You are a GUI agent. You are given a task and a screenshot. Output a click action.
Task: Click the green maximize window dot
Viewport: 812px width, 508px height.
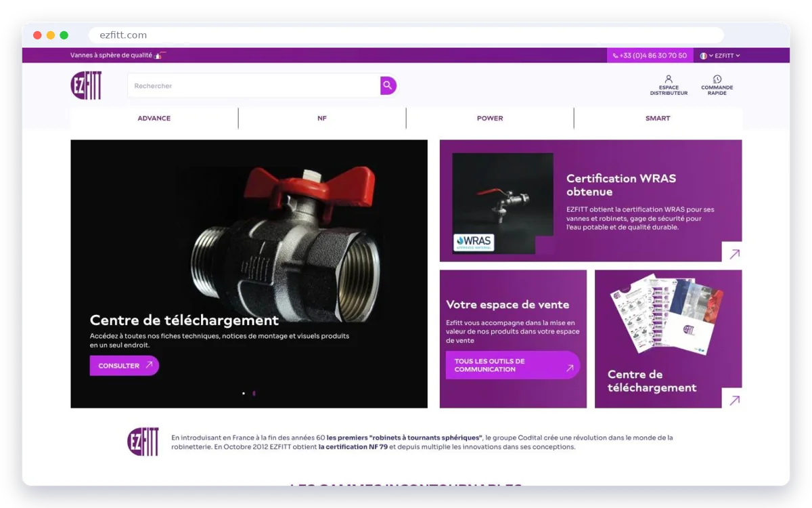coord(64,35)
